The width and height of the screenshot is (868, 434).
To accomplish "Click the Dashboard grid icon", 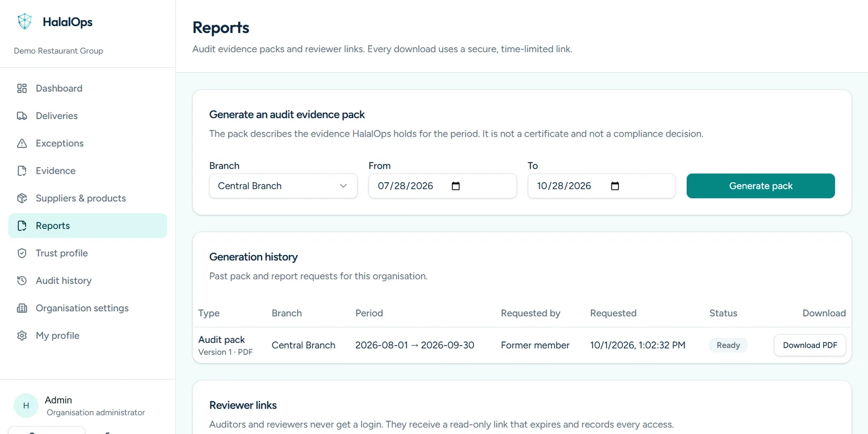I will coord(22,88).
